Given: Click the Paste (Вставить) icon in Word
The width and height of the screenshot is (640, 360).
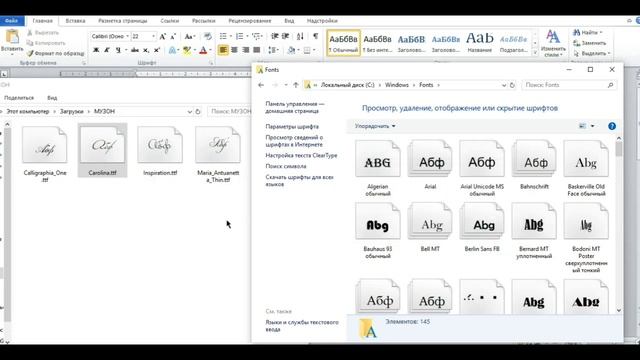Looking at the screenshot, I should [x=12, y=37].
